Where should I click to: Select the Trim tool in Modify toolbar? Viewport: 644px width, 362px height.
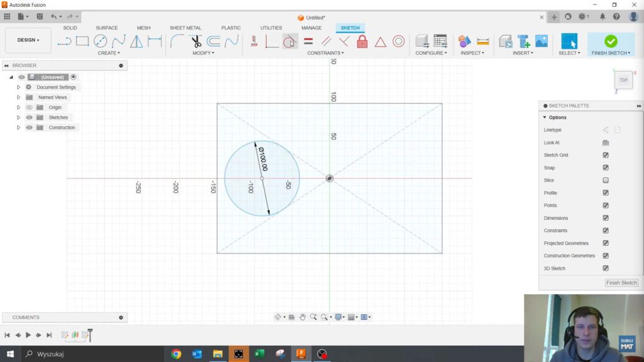196,40
